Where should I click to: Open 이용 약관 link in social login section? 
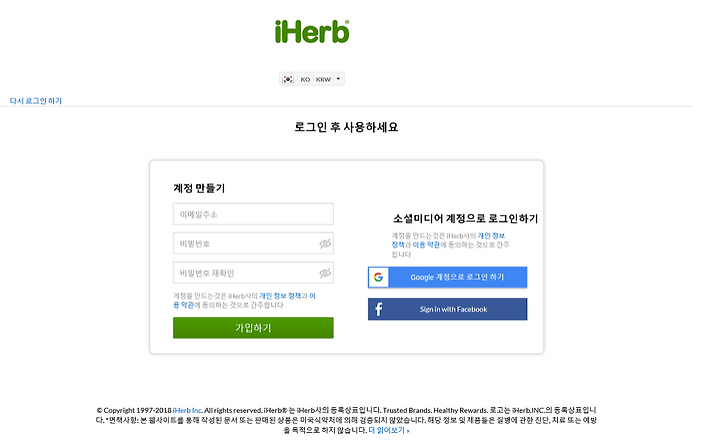[x=426, y=245]
